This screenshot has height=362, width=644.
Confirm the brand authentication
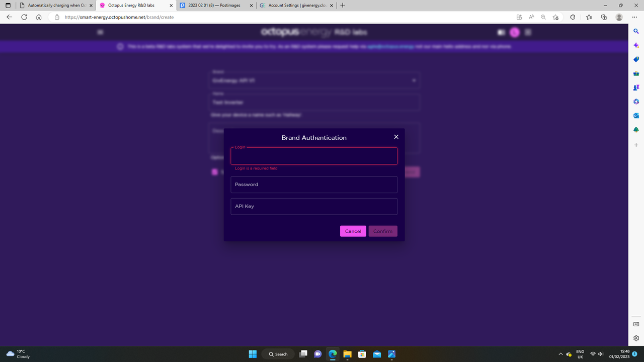[x=383, y=231]
